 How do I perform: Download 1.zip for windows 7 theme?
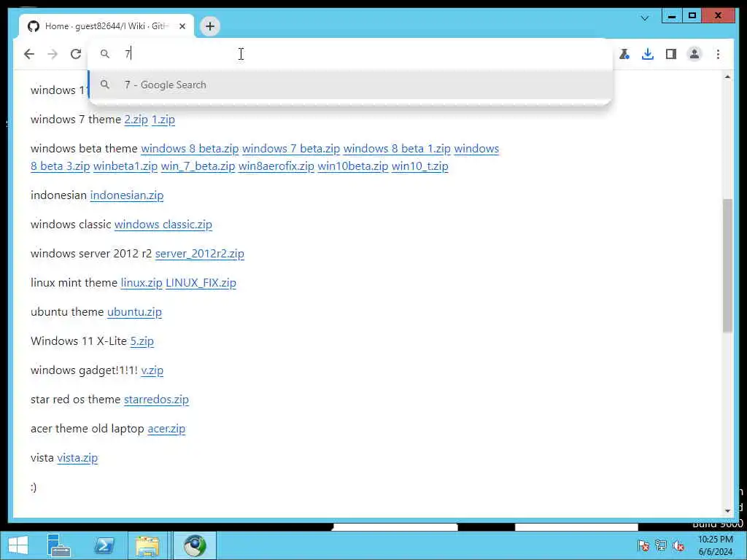click(163, 120)
